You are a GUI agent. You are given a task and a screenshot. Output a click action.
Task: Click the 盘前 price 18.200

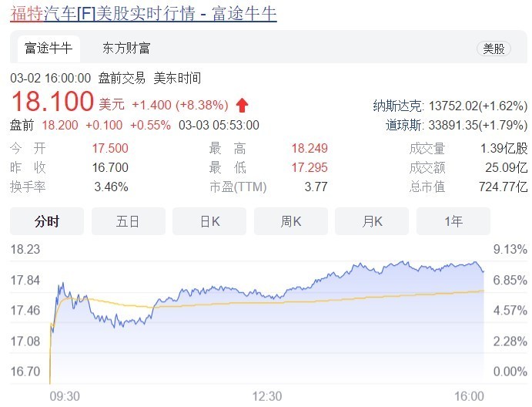pyautogui.click(x=60, y=125)
